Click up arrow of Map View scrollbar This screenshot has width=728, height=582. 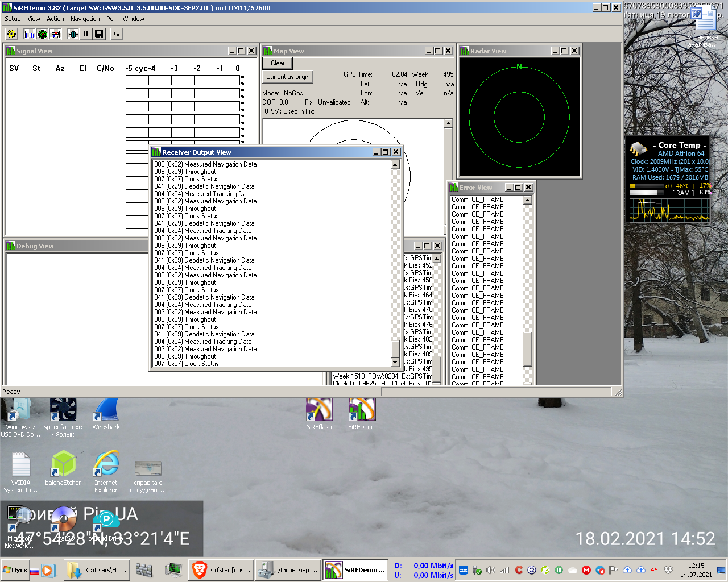(x=448, y=123)
